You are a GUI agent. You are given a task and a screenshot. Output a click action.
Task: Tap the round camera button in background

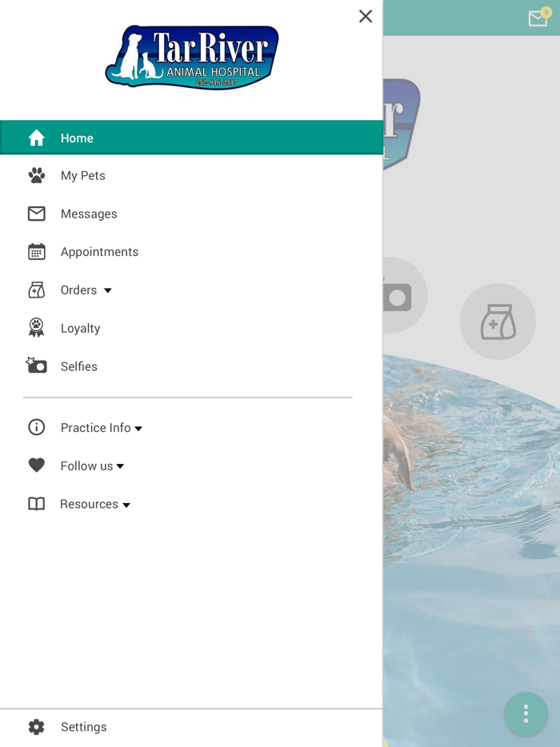[x=405, y=295]
